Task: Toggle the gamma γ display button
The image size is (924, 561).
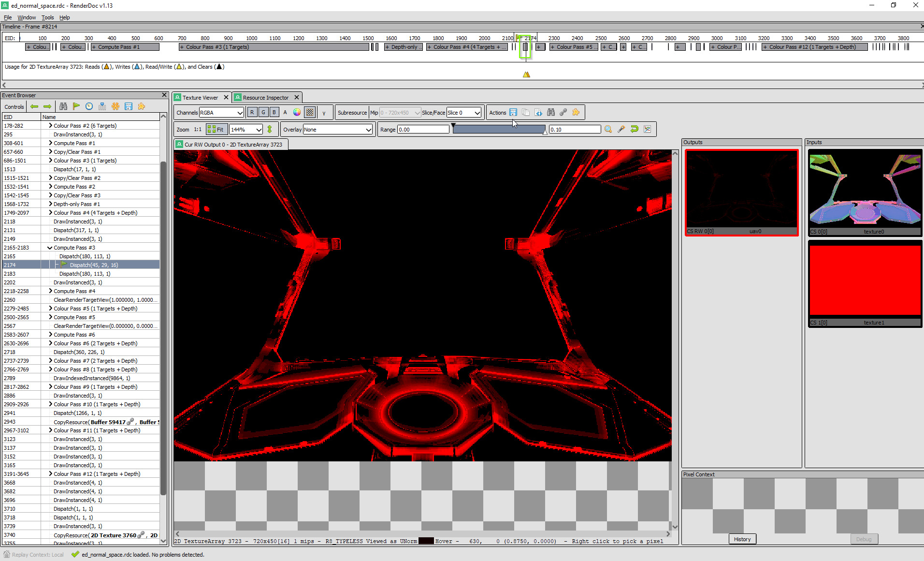Action: pyautogui.click(x=324, y=112)
